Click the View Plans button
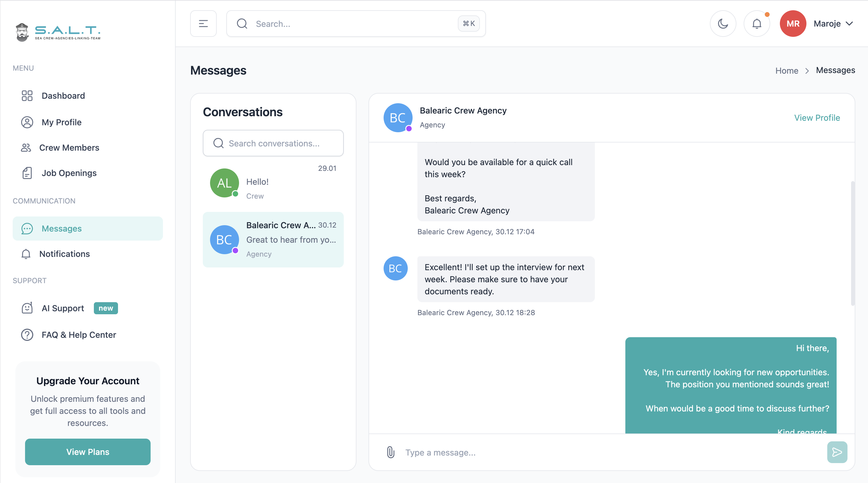Screen dimensions: 868x483 [x=88, y=452]
